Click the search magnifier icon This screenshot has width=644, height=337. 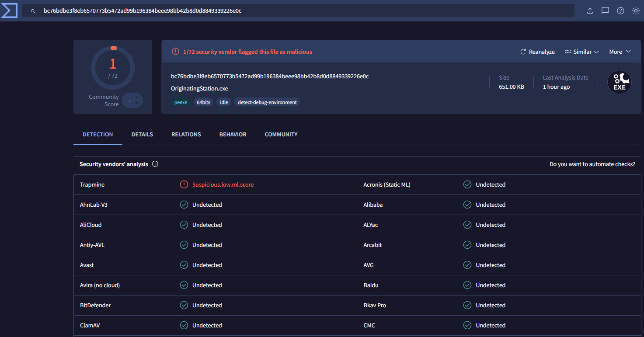point(33,11)
